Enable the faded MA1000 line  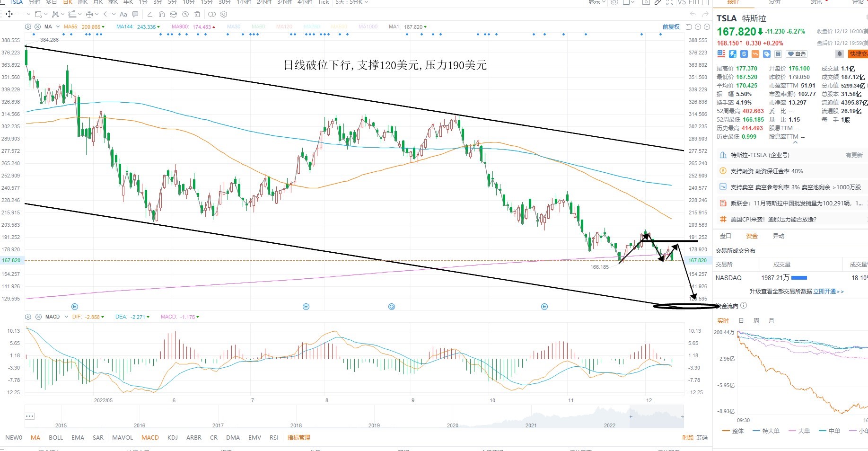point(368,27)
